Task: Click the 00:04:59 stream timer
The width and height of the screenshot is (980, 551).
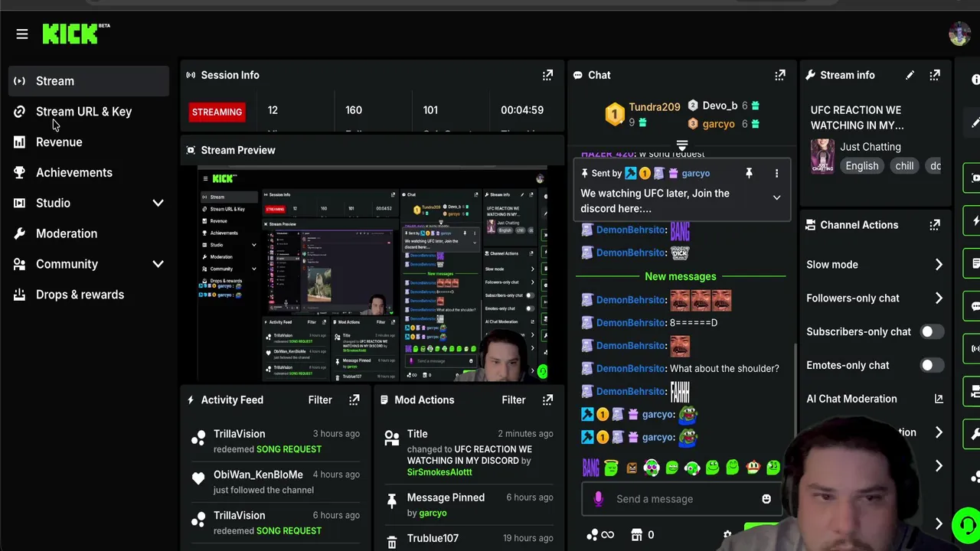Action: [522, 110]
